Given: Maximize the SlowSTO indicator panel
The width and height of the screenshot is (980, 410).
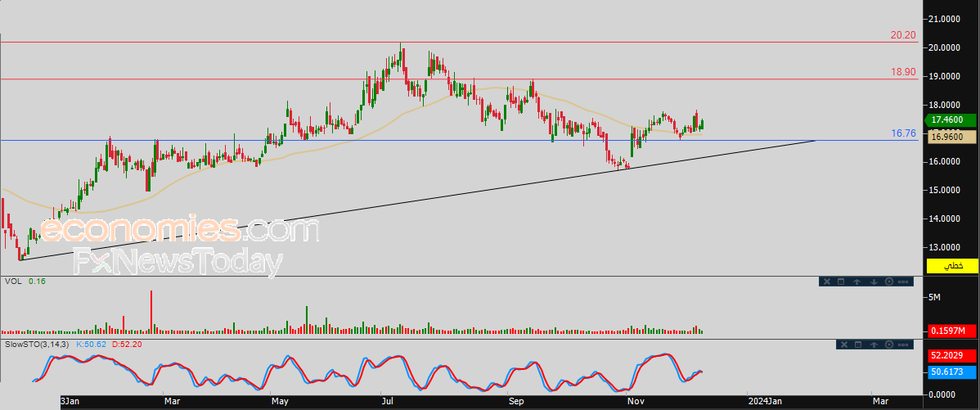Looking at the screenshot, I should 858,345.
